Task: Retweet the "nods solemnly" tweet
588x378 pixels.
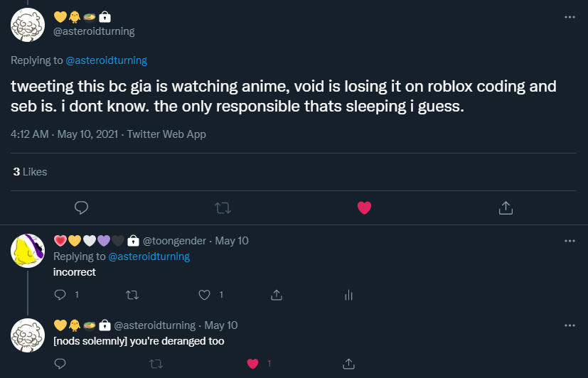Action: pyautogui.click(x=156, y=364)
